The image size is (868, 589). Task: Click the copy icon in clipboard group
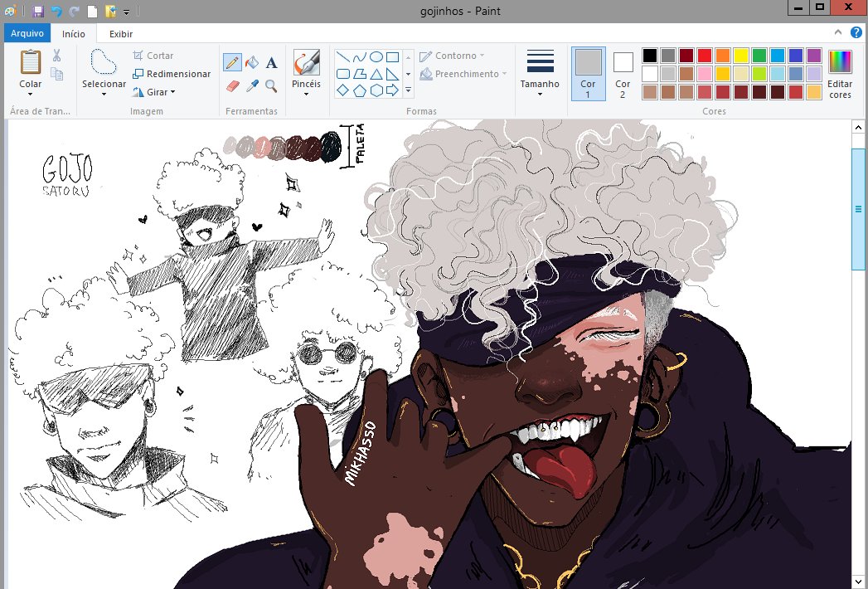56,74
